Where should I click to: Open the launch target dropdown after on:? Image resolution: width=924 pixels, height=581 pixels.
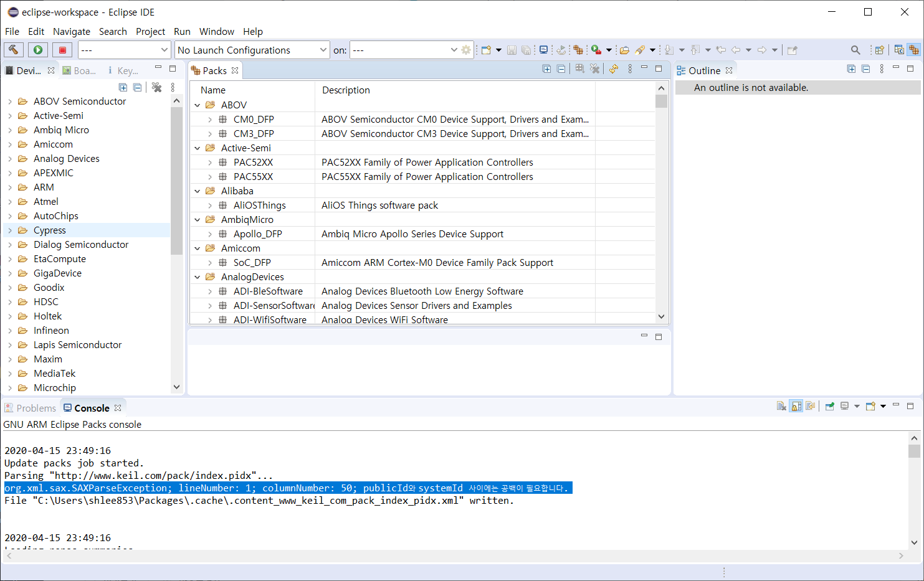click(405, 50)
